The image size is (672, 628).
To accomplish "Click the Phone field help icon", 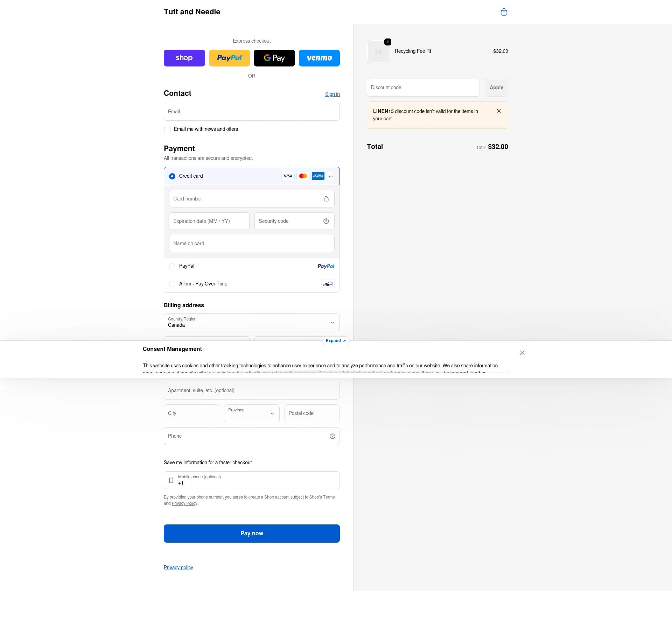I will [332, 436].
